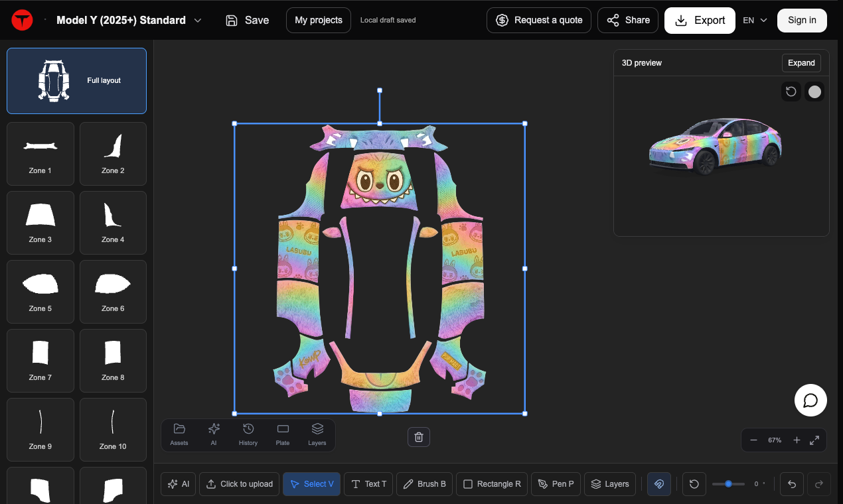Click the top-left selection resize handle
The image size is (843, 504).
pyautogui.click(x=234, y=123)
